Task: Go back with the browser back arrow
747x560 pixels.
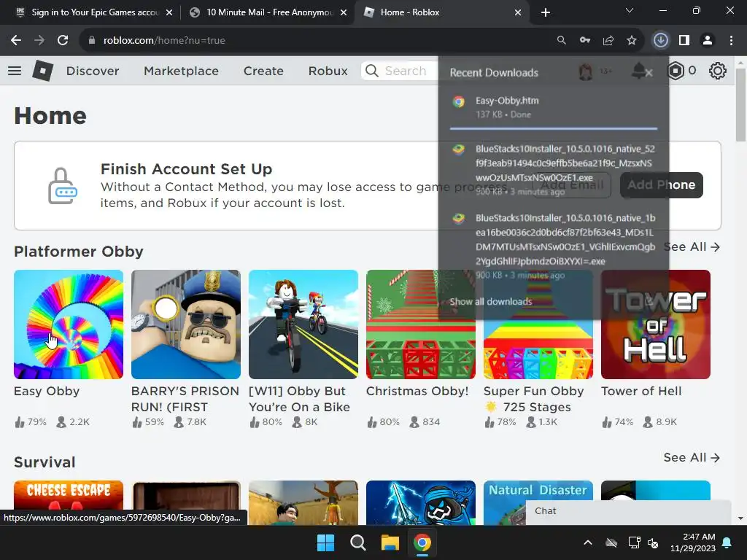Action: point(16,41)
